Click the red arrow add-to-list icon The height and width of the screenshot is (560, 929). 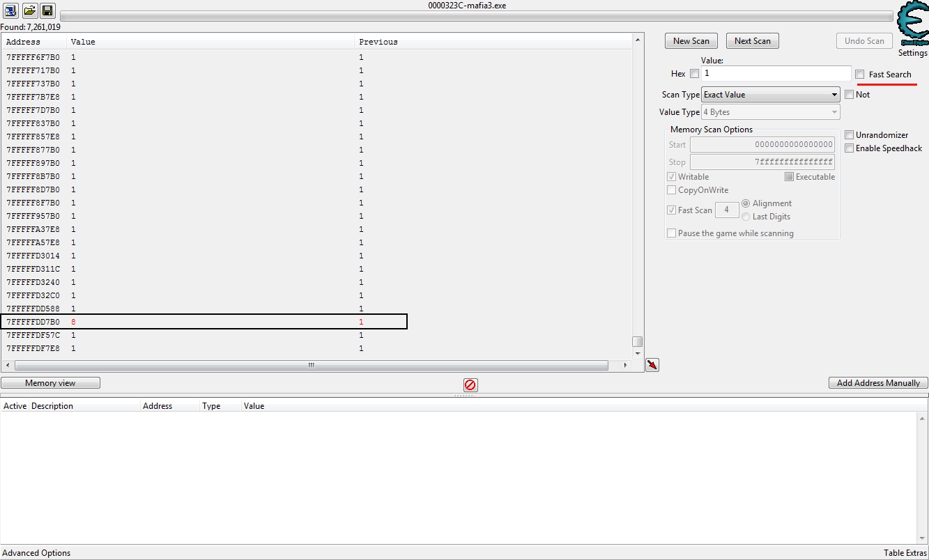(x=652, y=365)
